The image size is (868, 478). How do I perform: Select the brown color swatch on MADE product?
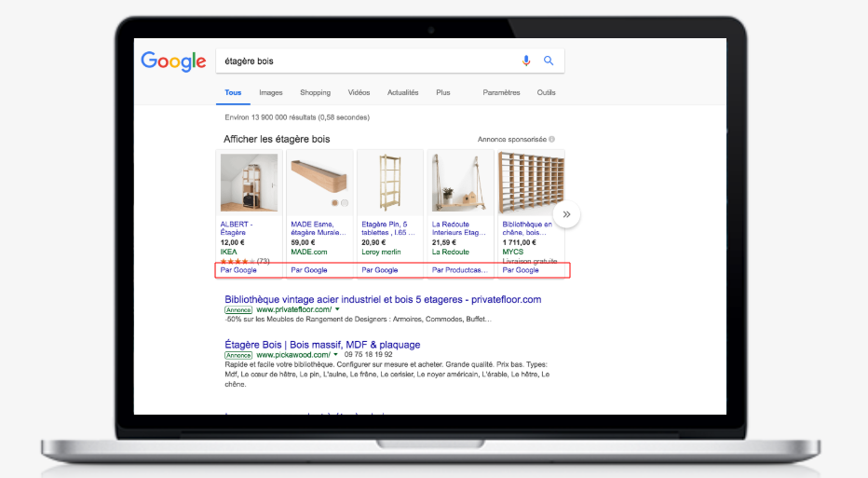(334, 203)
